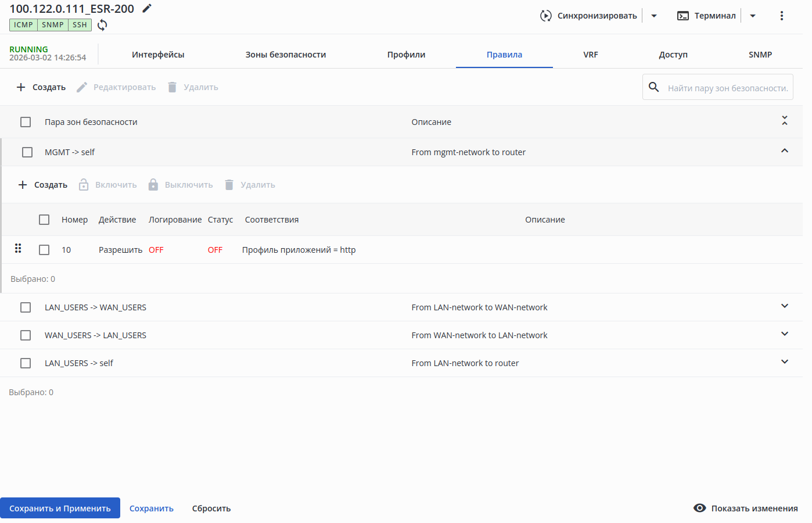Select checkbox for rule number 10
Screen dimensions: 812x523
(44, 250)
